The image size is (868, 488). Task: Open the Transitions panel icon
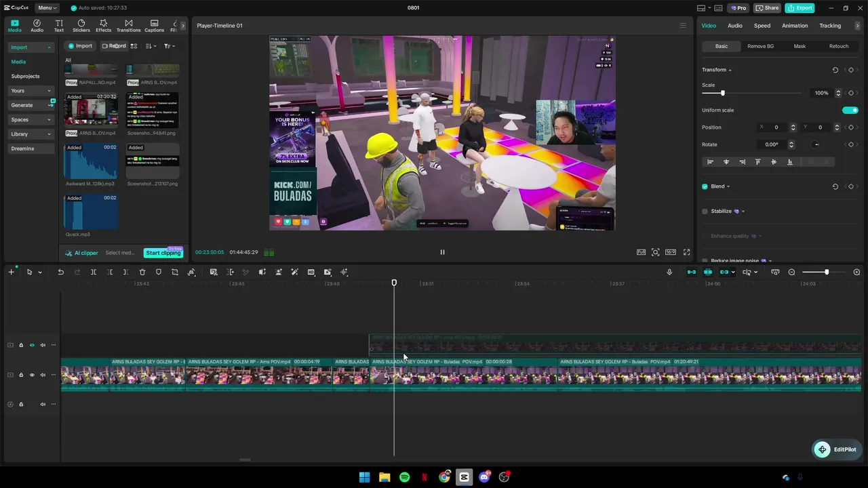(129, 26)
